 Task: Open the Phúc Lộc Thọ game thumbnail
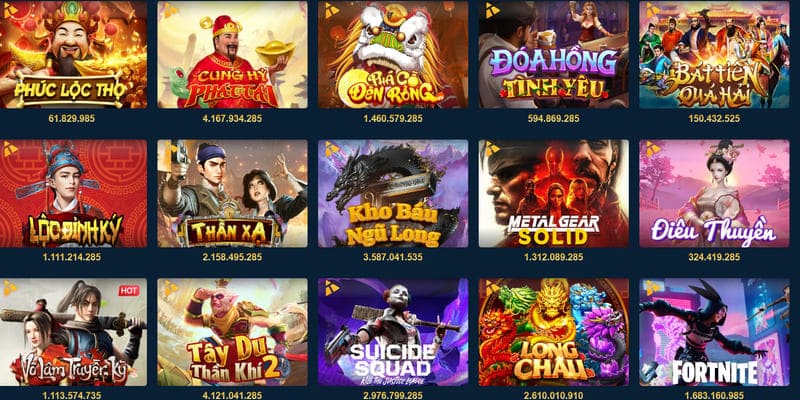(73, 54)
